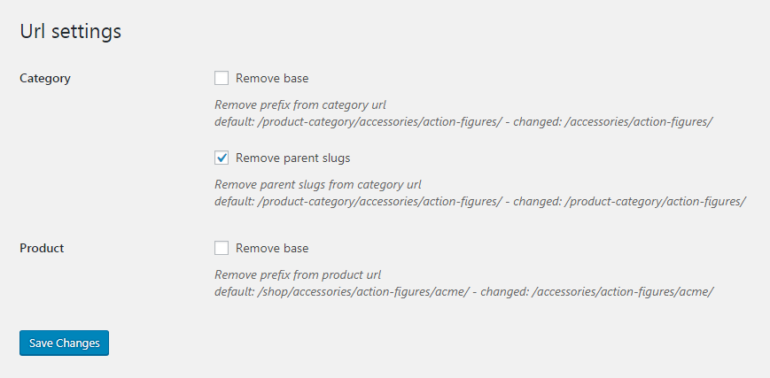The image size is (770, 378).
Task: Click the Product section label
Action: [42, 248]
